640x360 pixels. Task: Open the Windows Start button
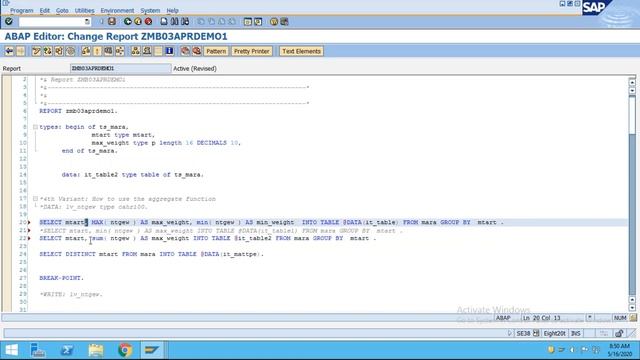[x=12, y=350]
